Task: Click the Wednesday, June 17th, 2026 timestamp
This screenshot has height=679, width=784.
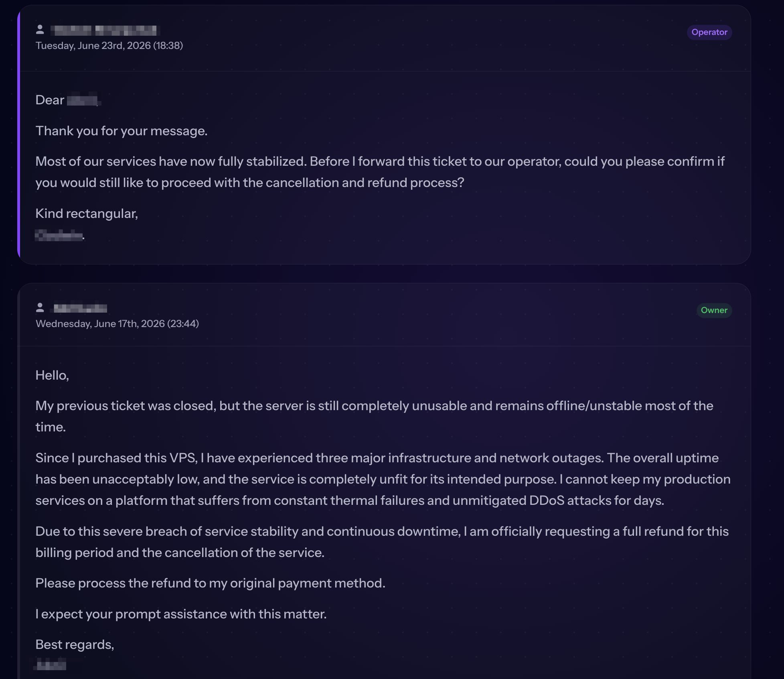Action: (117, 324)
